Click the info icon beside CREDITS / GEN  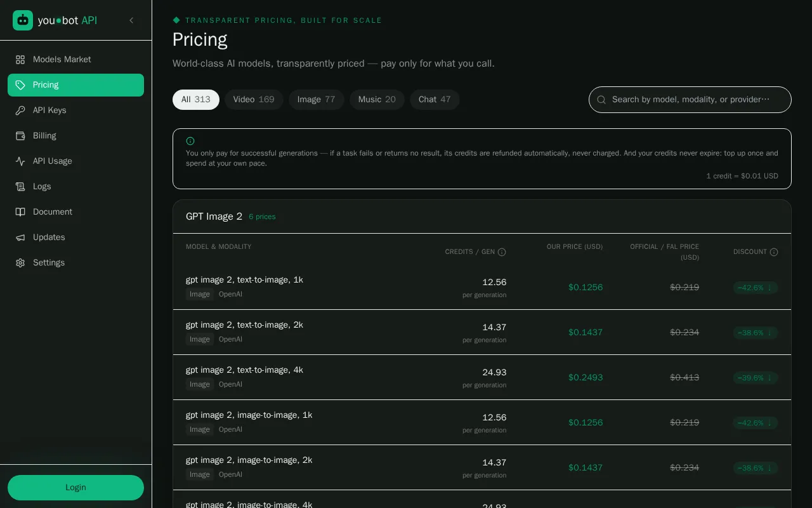(x=502, y=252)
